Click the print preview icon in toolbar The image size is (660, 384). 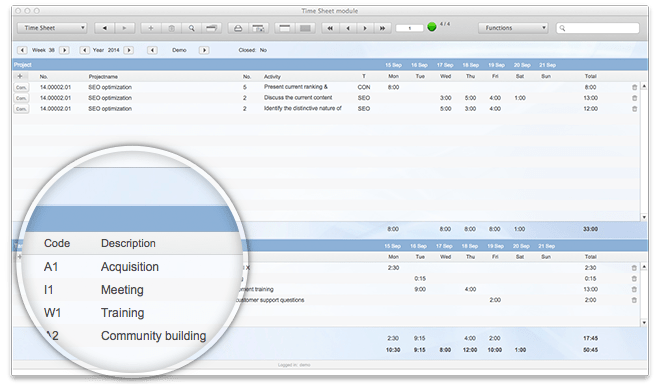[x=258, y=28]
